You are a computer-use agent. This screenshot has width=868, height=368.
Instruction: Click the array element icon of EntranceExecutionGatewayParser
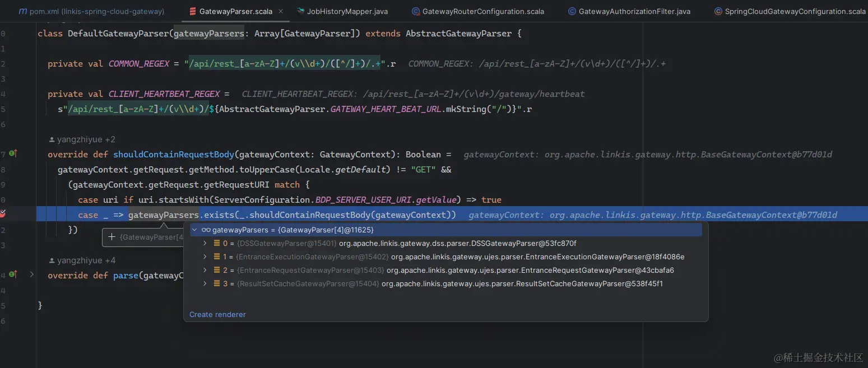217,257
